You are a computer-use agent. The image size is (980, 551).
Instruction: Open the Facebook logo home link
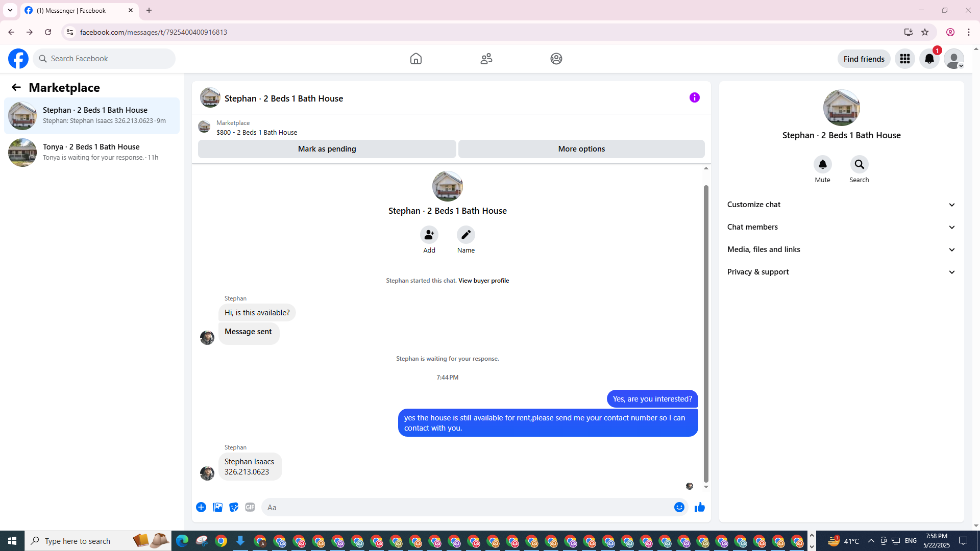(18, 59)
